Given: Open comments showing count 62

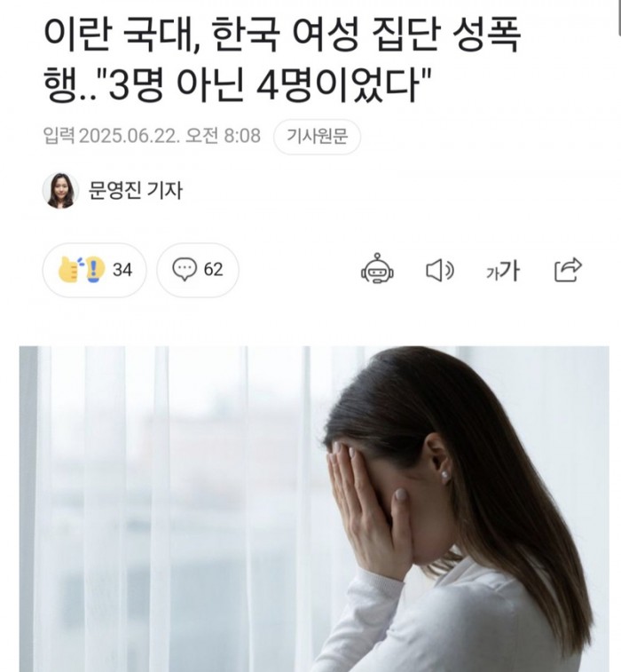Looking at the screenshot, I should click(198, 270).
